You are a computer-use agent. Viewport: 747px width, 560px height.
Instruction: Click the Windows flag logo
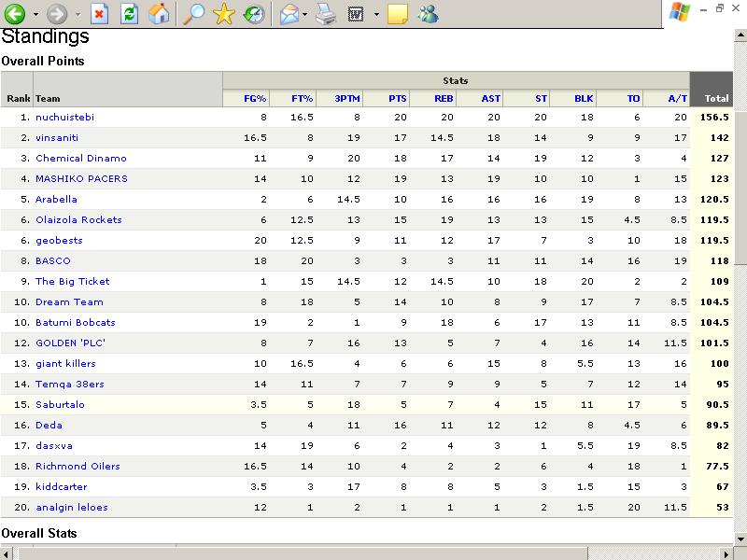(680, 12)
